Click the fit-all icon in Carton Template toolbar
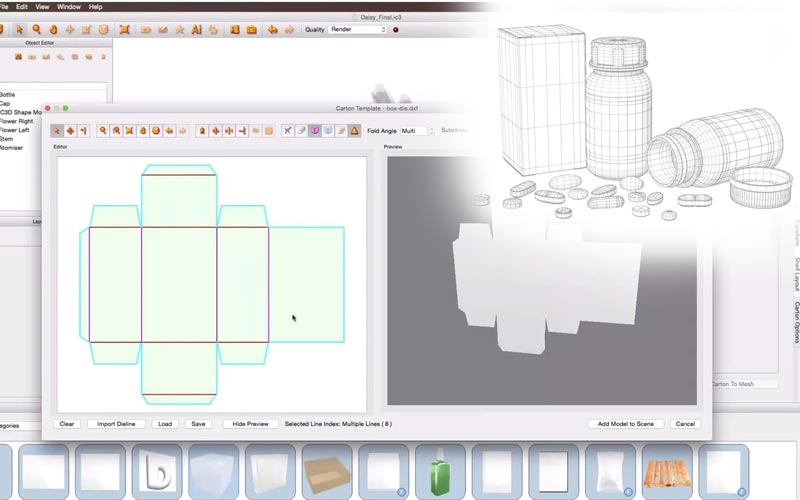This screenshot has height=500, width=800. click(130, 131)
